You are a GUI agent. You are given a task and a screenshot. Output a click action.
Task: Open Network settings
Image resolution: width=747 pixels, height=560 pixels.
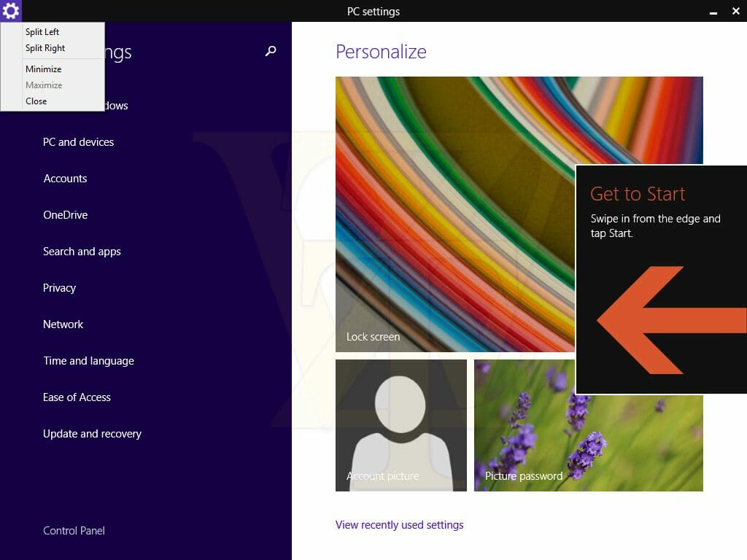click(63, 324)
